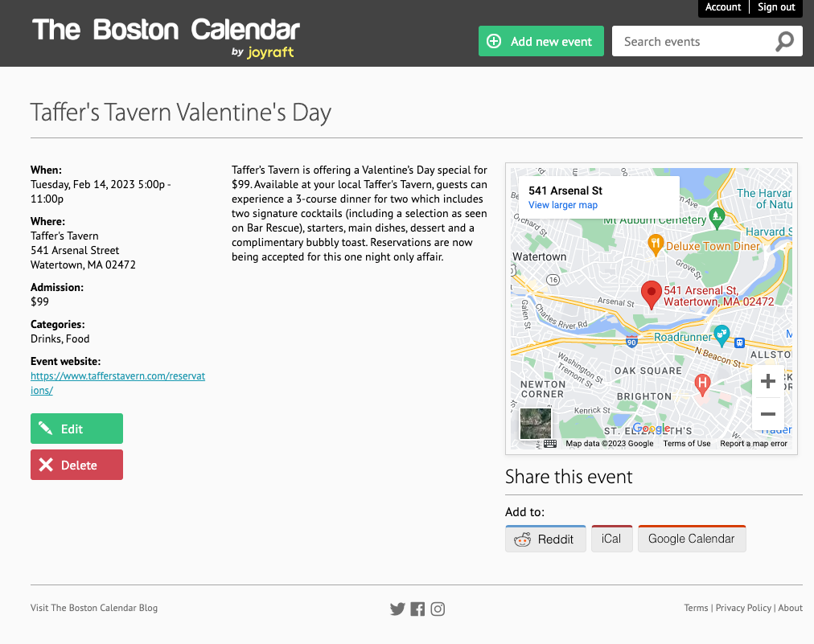Open the Twitter icon in footer
Image resolution: width=814 pixels, height=644 pixels.
[x=397, y=609]
